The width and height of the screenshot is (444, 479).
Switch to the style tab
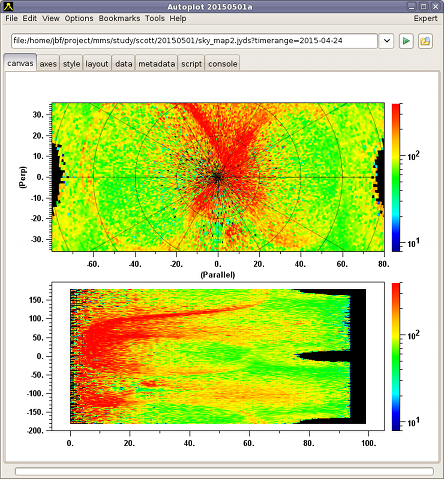[x=71, y=64]
